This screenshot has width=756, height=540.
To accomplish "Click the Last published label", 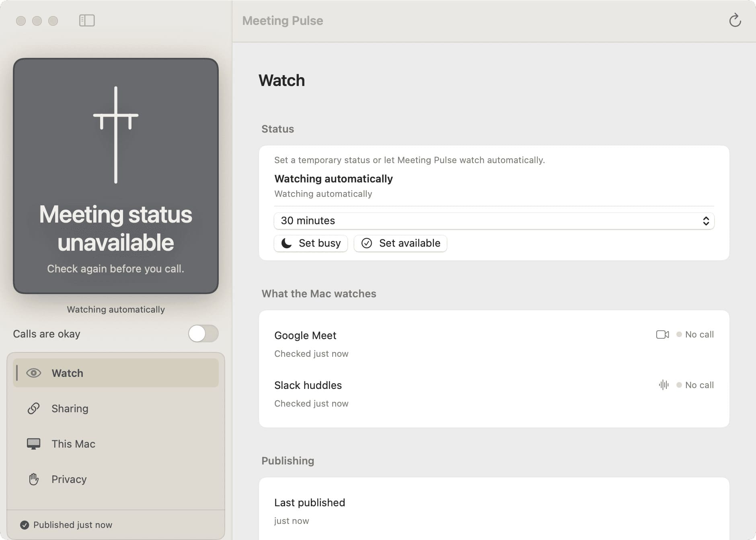I will [310, 503].
